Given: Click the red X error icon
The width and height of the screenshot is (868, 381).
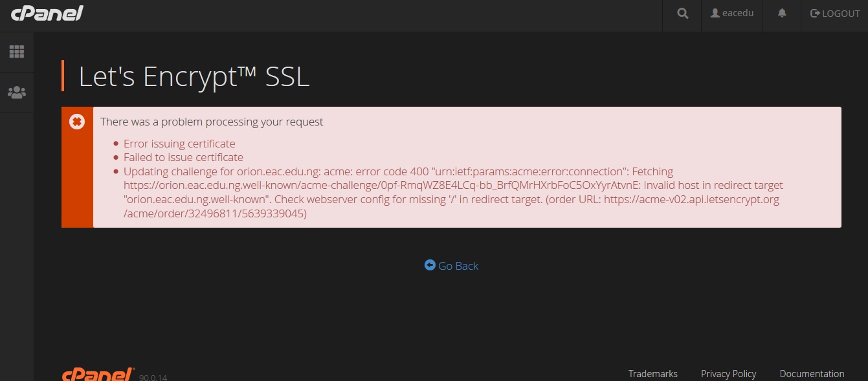Looking at the screenshot, I should coord(77,122).
